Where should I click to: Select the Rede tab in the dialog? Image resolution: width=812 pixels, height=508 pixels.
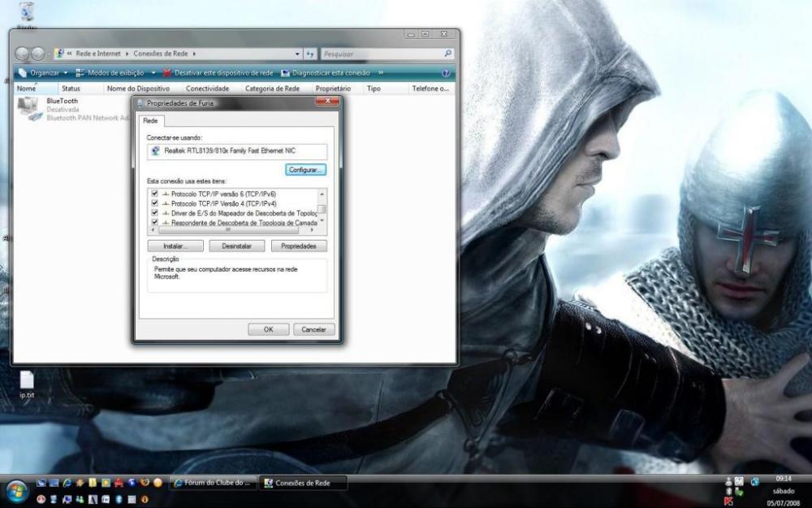click(150, 120)
